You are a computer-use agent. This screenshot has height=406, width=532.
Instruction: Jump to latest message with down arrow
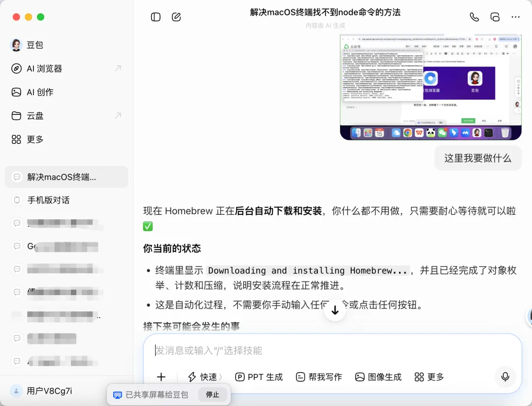(x=335, y=310)
